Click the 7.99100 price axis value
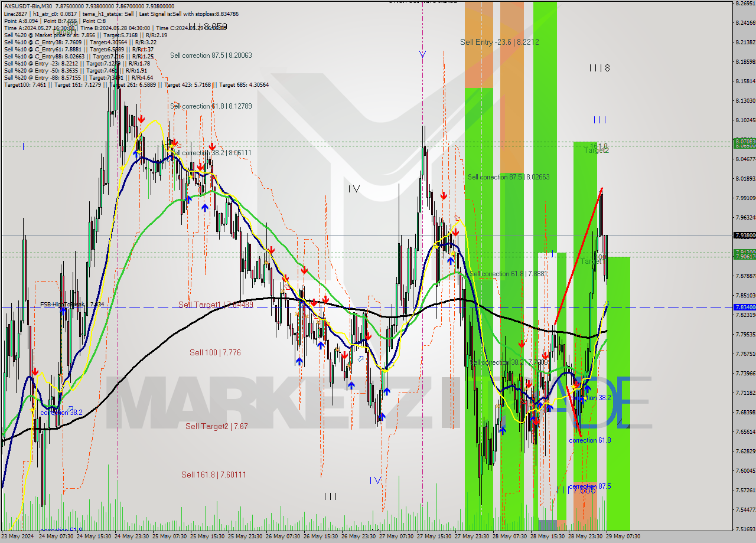 point(745,198)
